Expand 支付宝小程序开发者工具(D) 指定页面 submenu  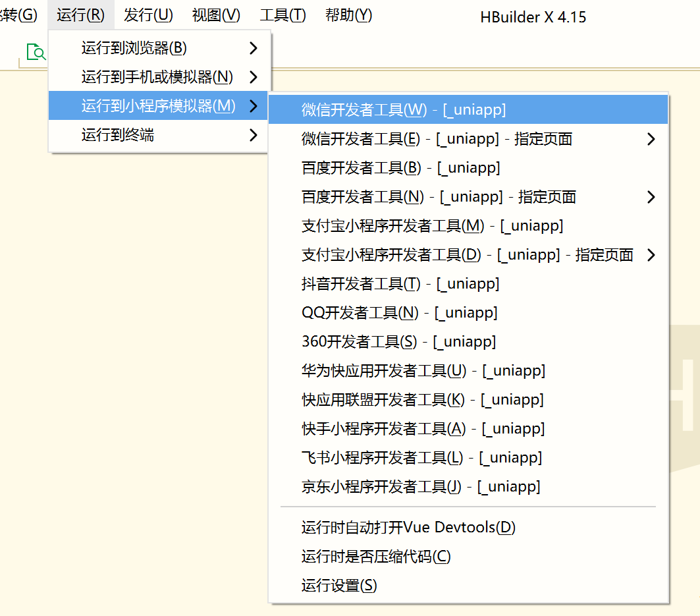(x=468, y=254)
